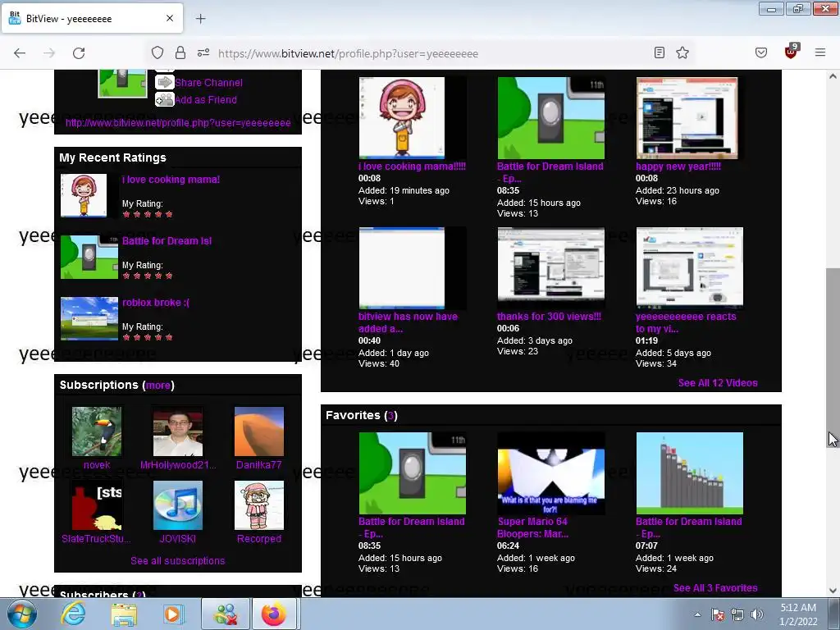The image size is (840, 630).
Task: Click See All 3 Favorites
Action: [715, 588]
